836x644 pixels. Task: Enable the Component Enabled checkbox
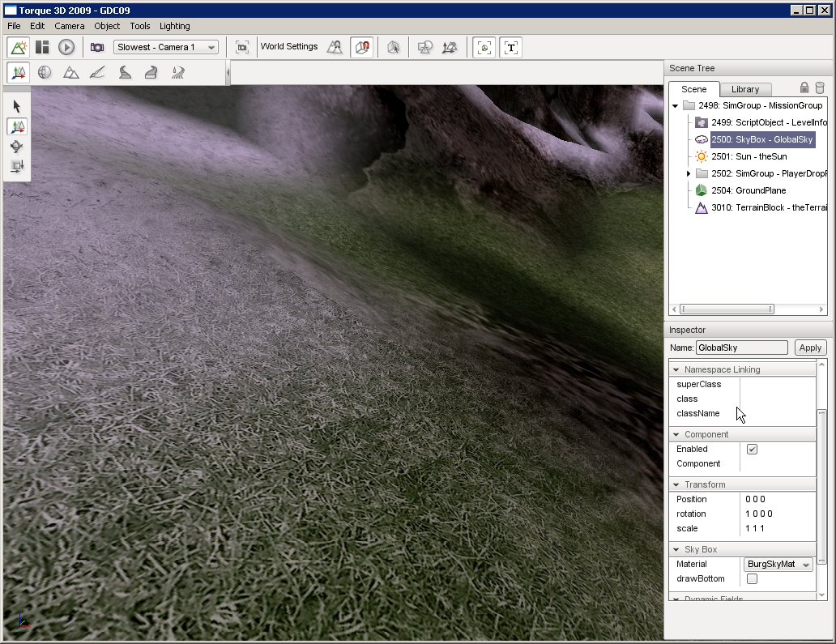(751, 449)
